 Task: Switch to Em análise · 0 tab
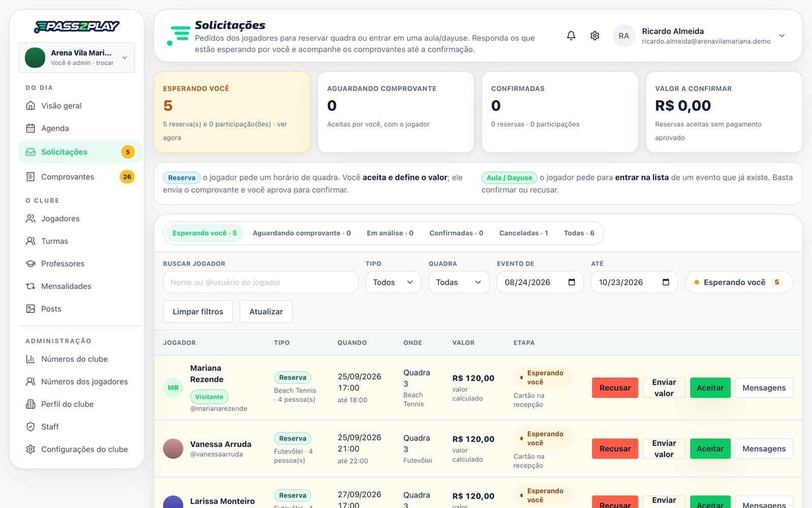[390, 233]
